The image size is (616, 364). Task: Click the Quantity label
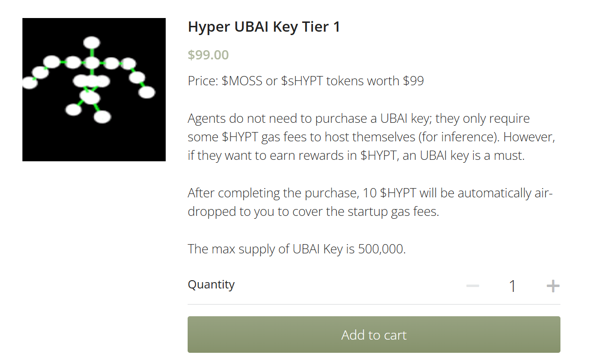pyautogui.click(x=211, y=285)
